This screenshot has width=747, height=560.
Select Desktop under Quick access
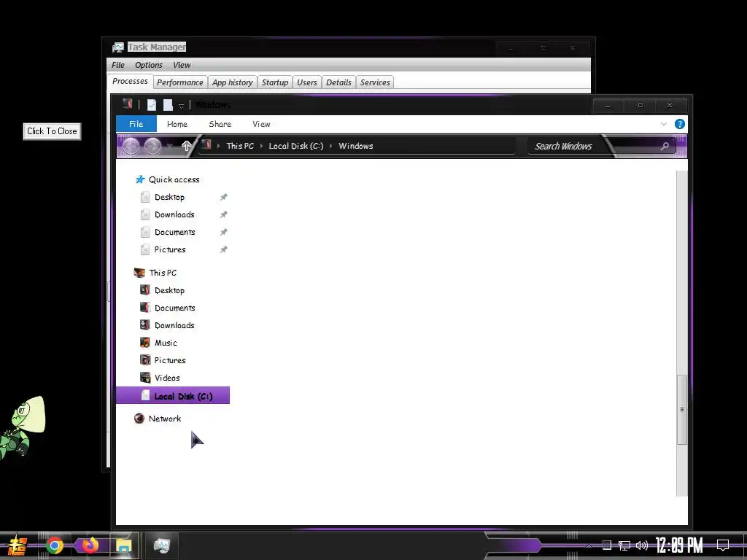(169, 197)
